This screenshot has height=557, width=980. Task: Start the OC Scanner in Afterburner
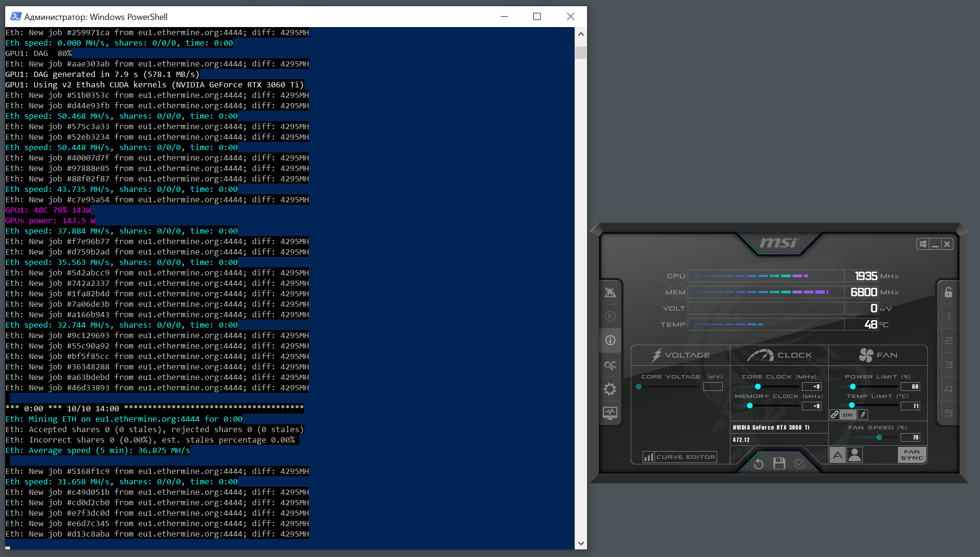point(610,365)
